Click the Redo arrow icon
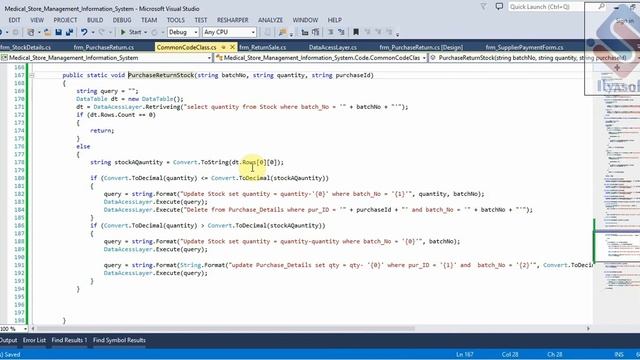 tap(102, 32)
